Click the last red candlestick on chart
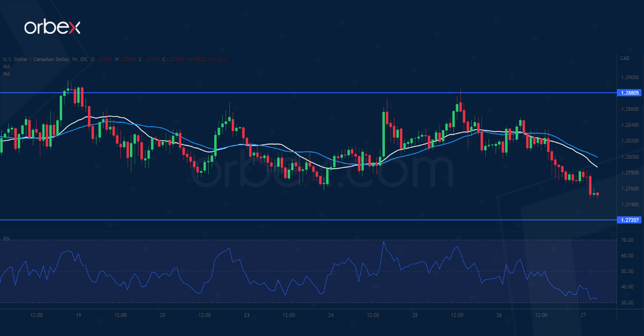Viewport: 644px width, 336px height. tap(597, 194)
